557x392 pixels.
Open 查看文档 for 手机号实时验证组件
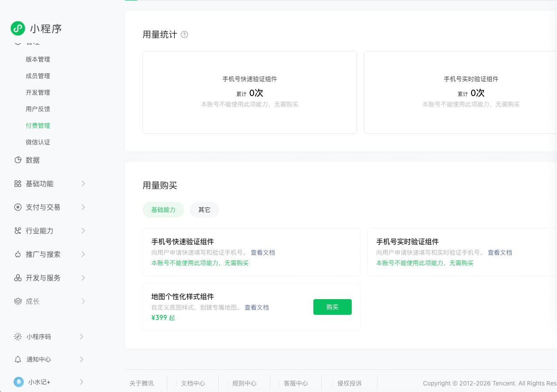pos(500,252)
